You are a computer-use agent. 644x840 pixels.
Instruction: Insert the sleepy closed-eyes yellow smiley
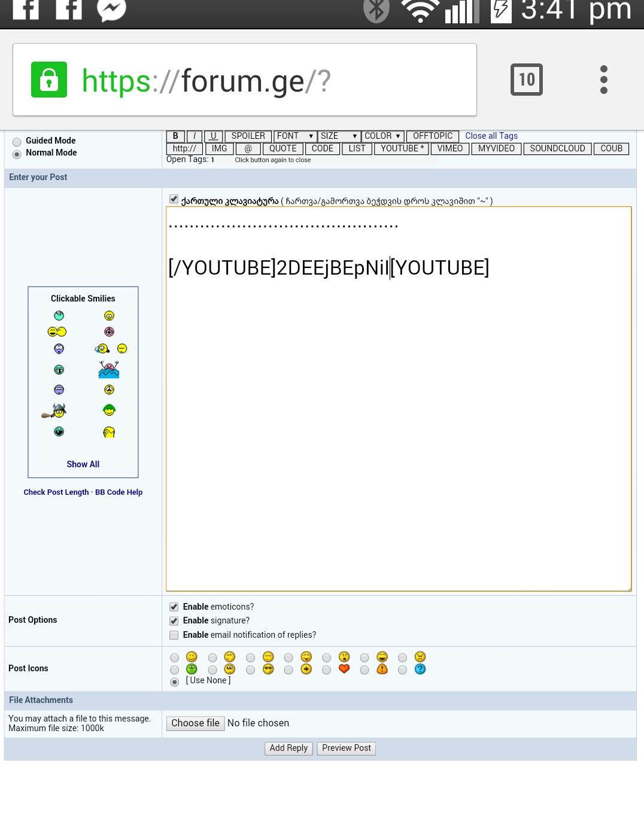122,348
